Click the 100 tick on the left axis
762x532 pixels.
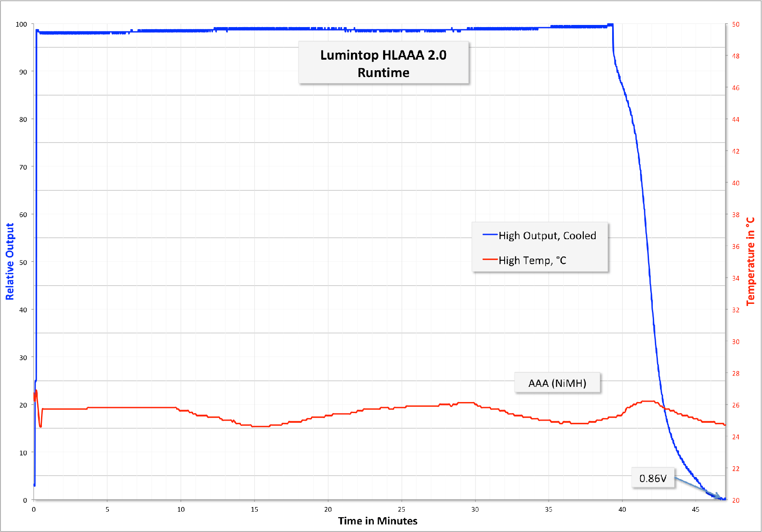(21, 25)
